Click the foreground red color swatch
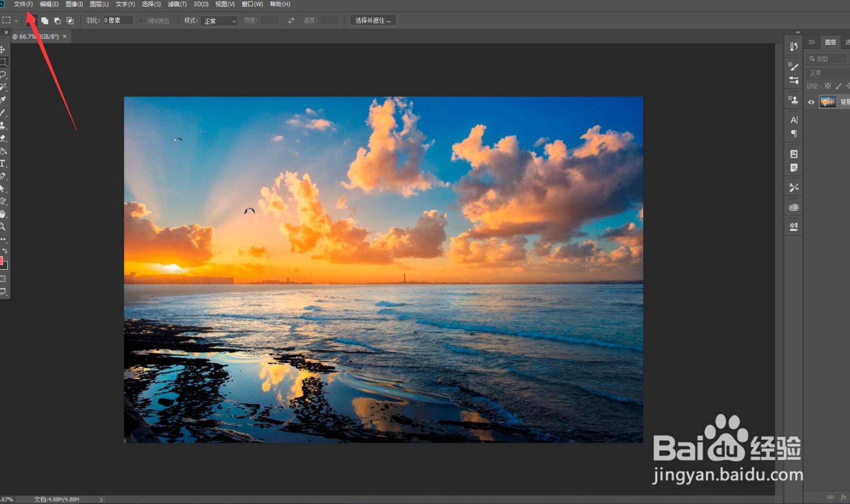The width and height of the screenshot is (850, 504). tap(1, 260)
